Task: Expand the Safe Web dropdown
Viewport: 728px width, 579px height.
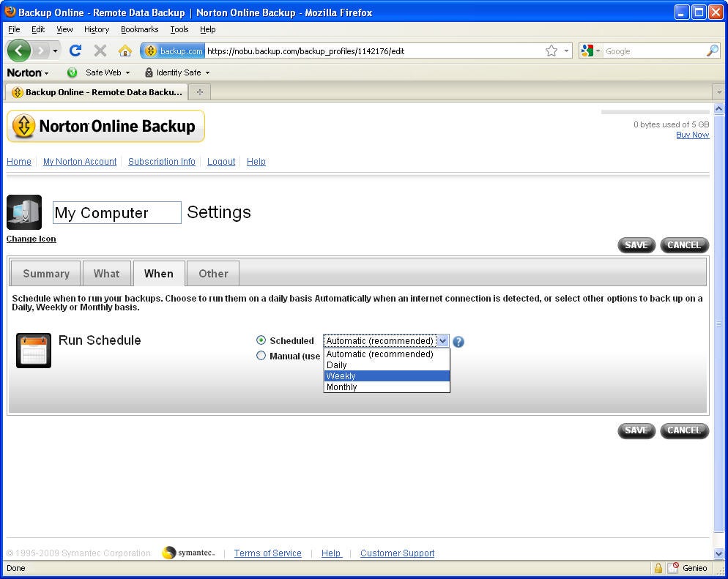Action: 127,73
